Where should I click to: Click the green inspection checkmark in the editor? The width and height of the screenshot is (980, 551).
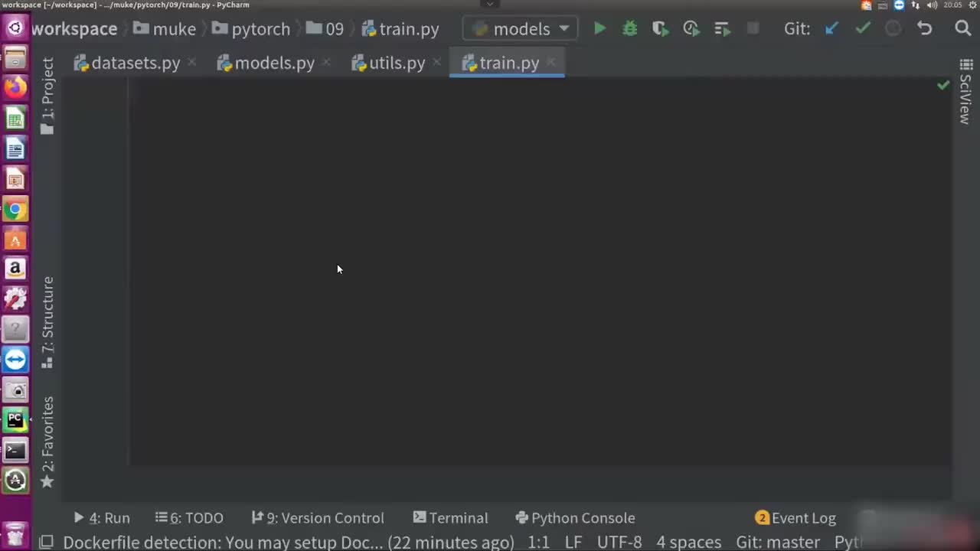(x=943, y=85)
